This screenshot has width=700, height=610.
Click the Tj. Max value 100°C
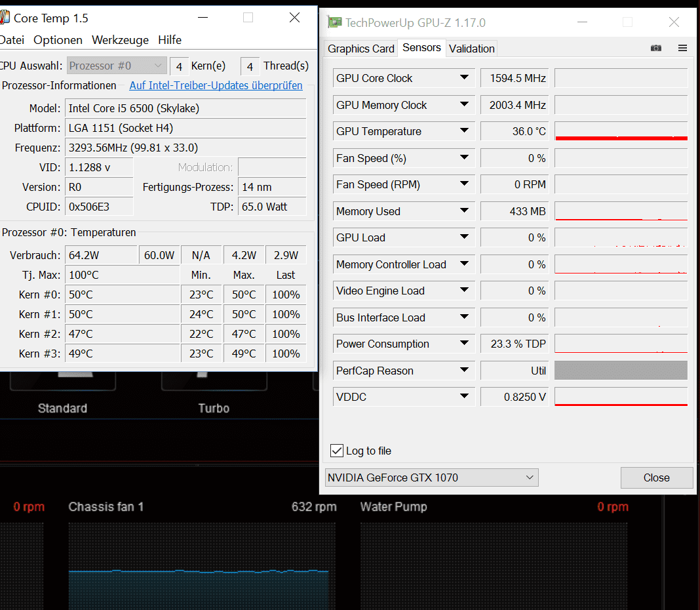coord(123,275)
